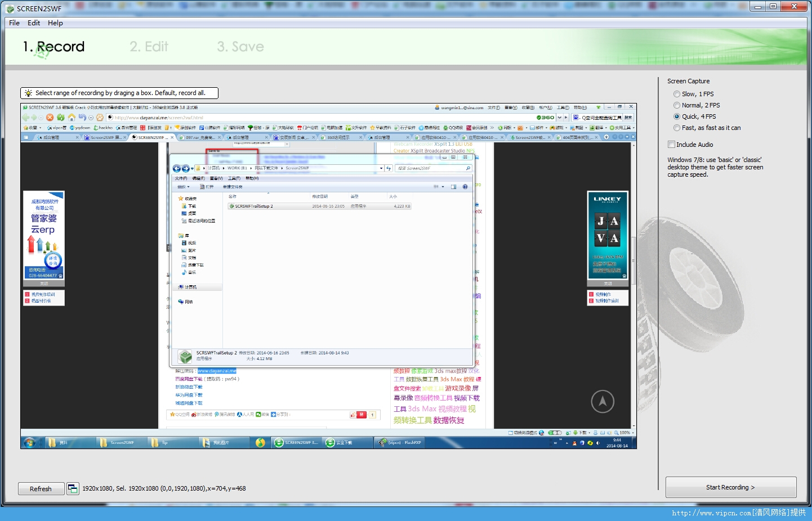Click preview browser vertical scrollbar

pos(633,285)
